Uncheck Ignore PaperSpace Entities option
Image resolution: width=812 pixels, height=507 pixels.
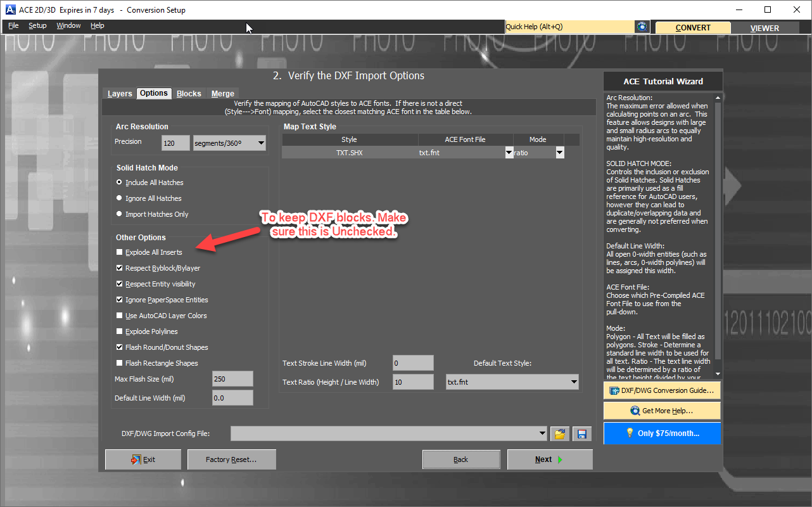[120, 300]
